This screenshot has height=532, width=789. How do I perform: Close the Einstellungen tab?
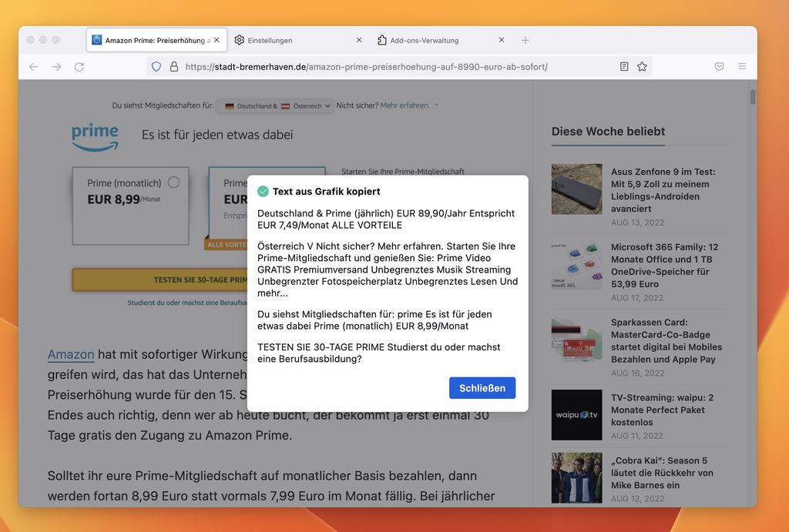(x=358, y=40)
